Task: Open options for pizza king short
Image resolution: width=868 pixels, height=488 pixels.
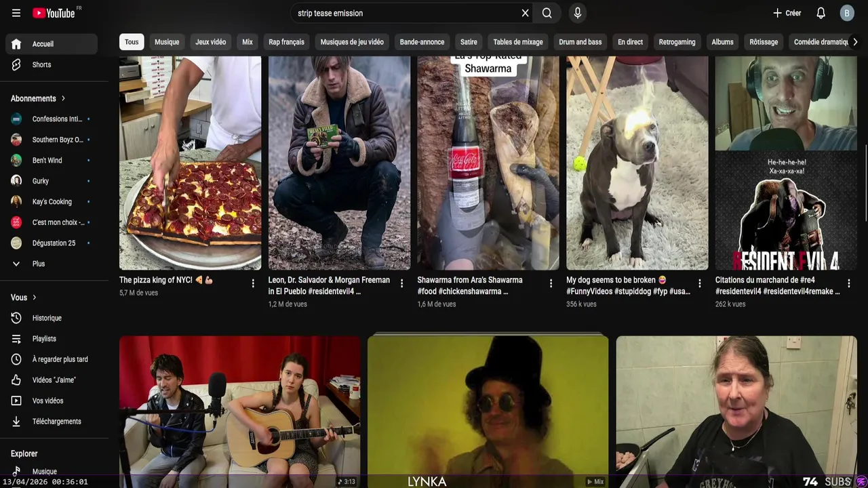Action: pyautogui.click(x=253, y=283)
